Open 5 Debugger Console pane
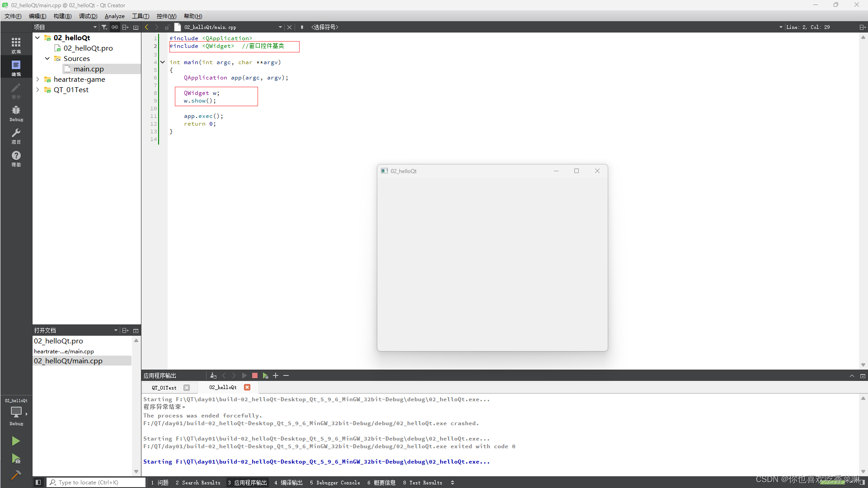Viewport: 868px width, 488px height. click(335, 483)
